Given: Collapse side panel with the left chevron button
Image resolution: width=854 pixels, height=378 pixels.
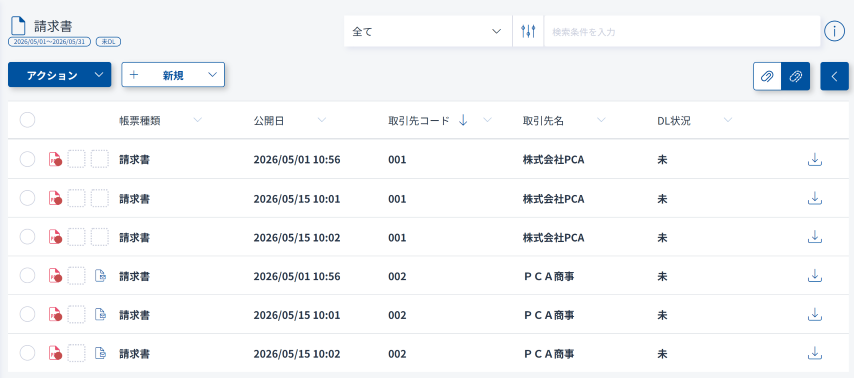Looking at the screenshot, I should (x=834, y=76).
